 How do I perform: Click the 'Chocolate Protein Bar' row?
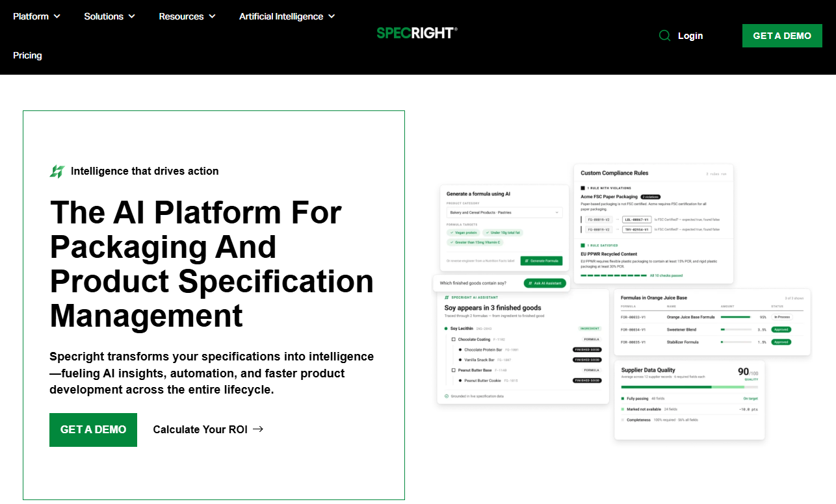tap(529, 349)
